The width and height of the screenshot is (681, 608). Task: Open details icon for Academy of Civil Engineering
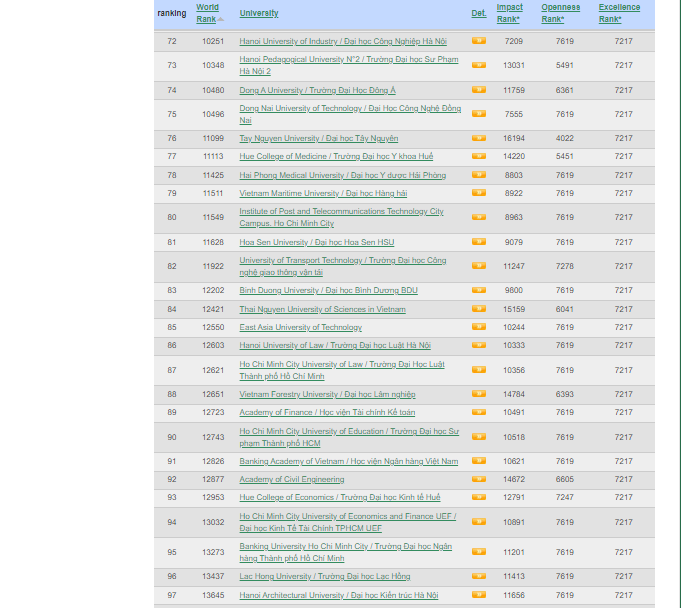coord(479,479)
